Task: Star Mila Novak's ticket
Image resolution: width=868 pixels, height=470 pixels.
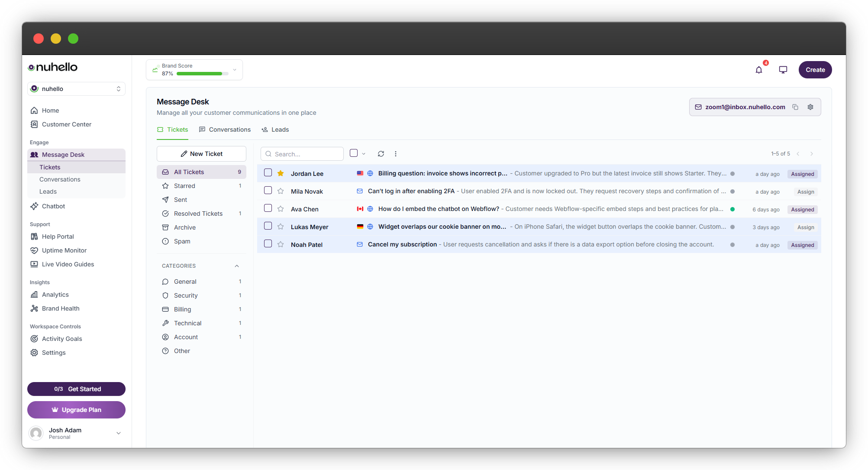Action: pyautogui.click(x=281, y=191)
